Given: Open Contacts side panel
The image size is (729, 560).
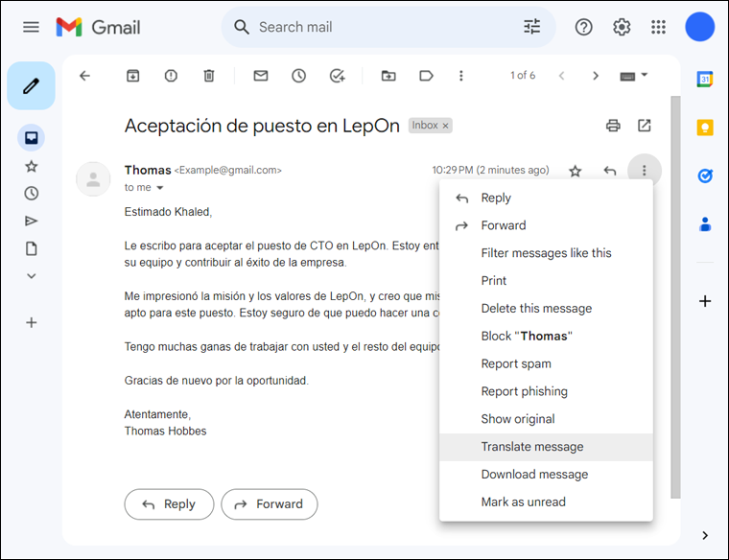Looking at the screenshot, I should [705, 224].
